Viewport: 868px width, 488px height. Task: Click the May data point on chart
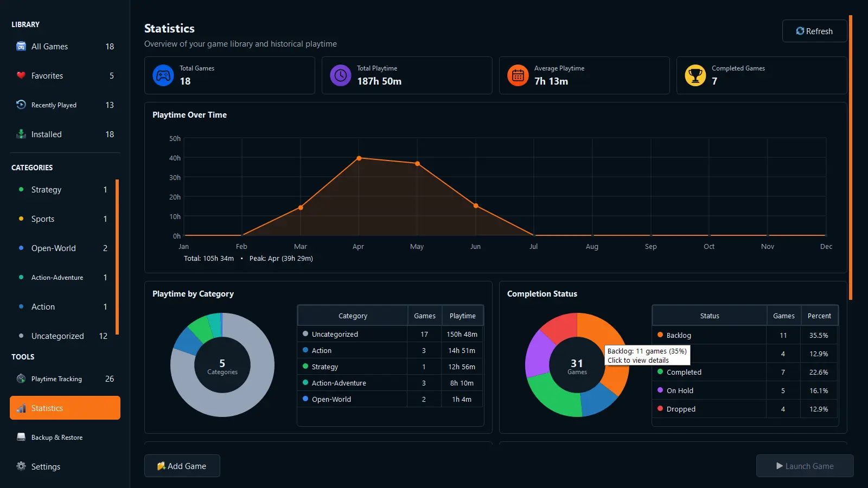pos(417,163)
